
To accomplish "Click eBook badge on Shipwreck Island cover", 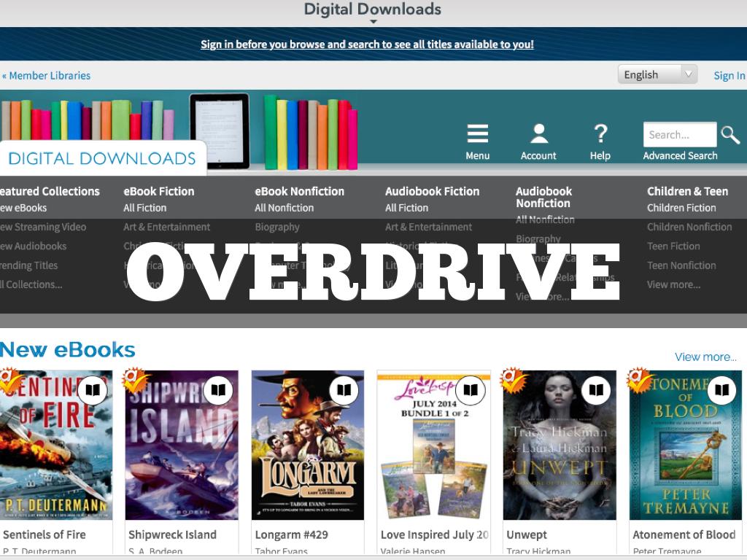I will 218,391.
